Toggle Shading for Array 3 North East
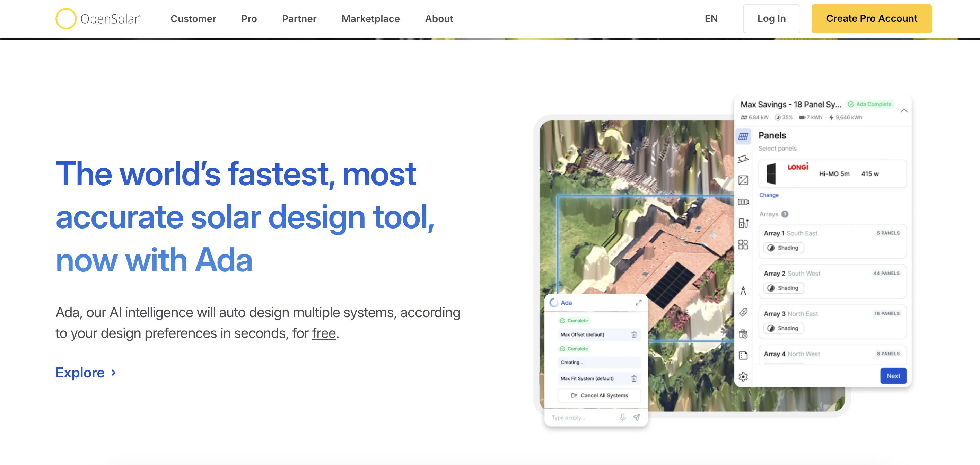 point(783,328)
